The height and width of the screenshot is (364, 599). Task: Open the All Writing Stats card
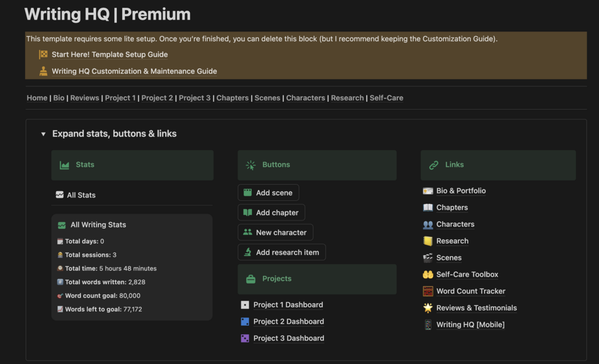(98, 225)
